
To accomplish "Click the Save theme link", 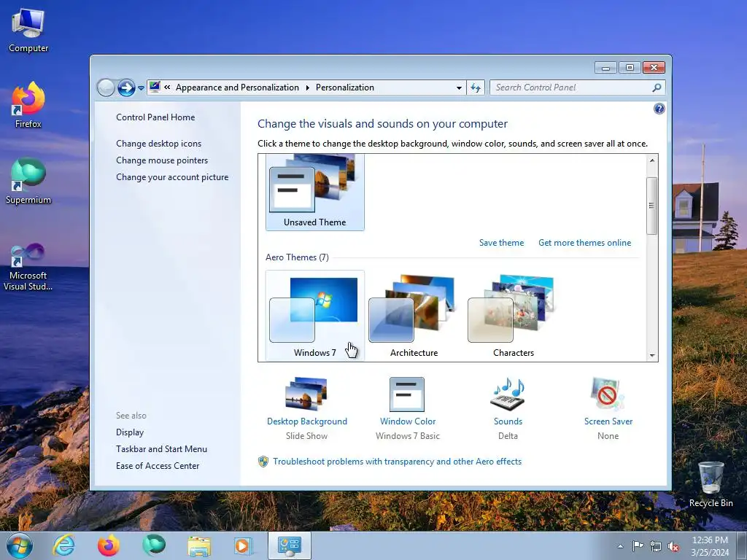I will pos(501,243).
